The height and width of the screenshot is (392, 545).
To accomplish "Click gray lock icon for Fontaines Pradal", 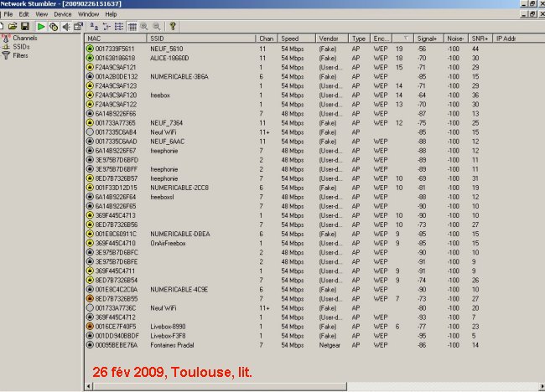I will click(90, 345).
